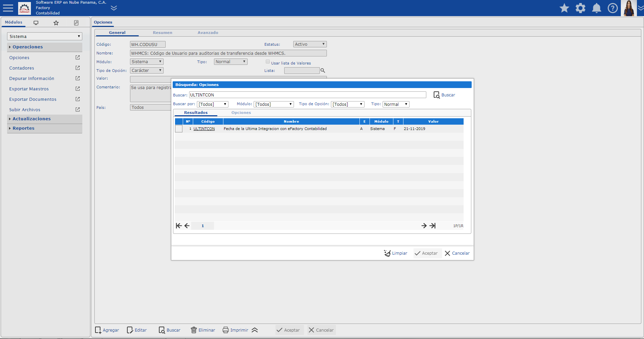The width and height of the screenshot is (644, 339).
Task: Switch to desktop monitor sidebar tab
Action: [36, 23]
